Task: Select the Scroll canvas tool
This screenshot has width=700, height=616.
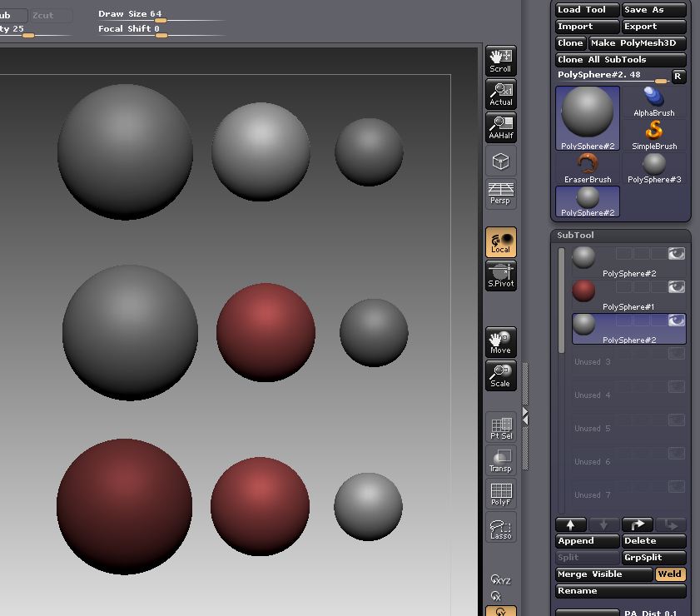Action: tap(500, 61)
